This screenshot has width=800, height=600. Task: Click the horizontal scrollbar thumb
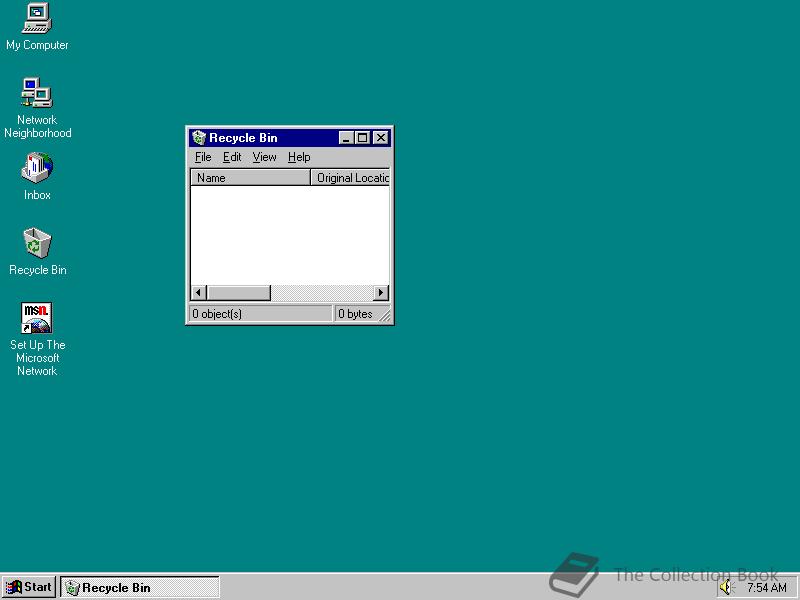click(x=239, y=293)
